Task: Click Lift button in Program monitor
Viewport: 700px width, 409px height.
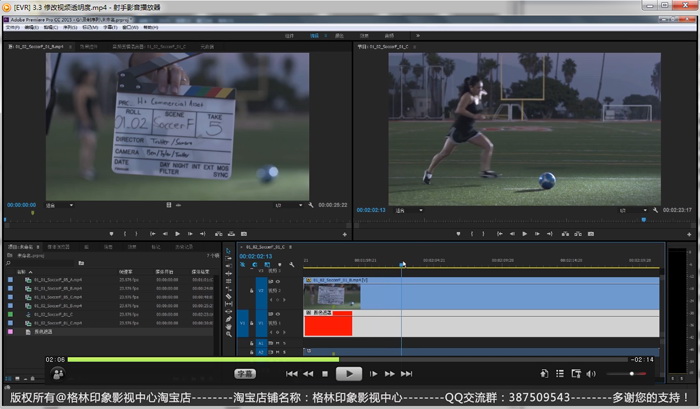Action: coord(565,234)
